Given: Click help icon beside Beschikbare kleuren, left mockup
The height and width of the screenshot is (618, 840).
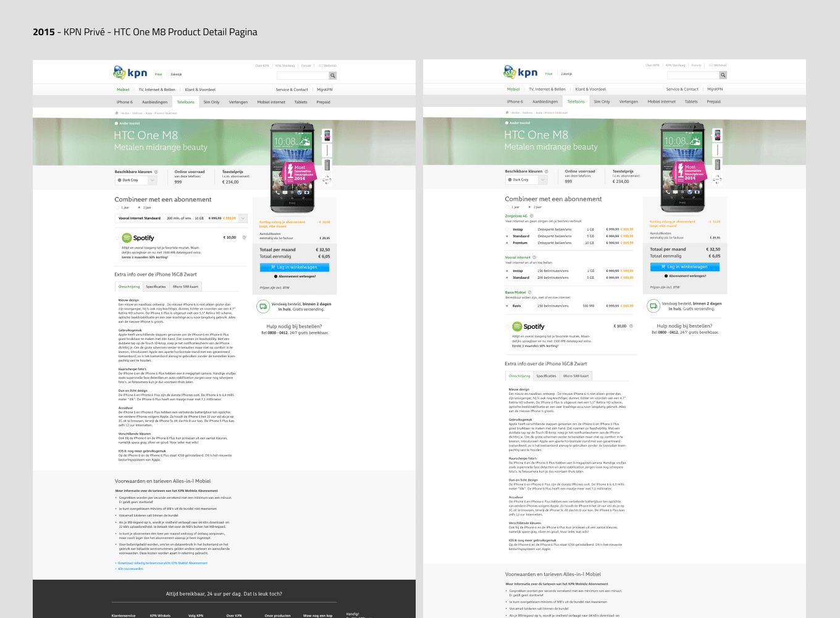Looking at the screenshot, I should tap(156, 172).
